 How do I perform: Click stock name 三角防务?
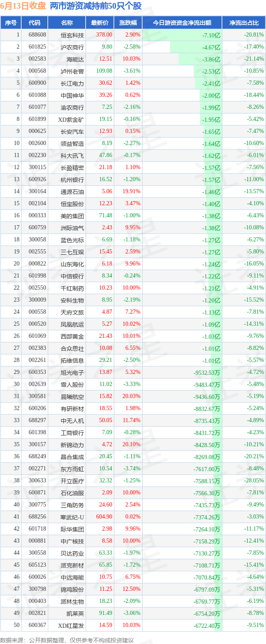(x=72, y=505)
